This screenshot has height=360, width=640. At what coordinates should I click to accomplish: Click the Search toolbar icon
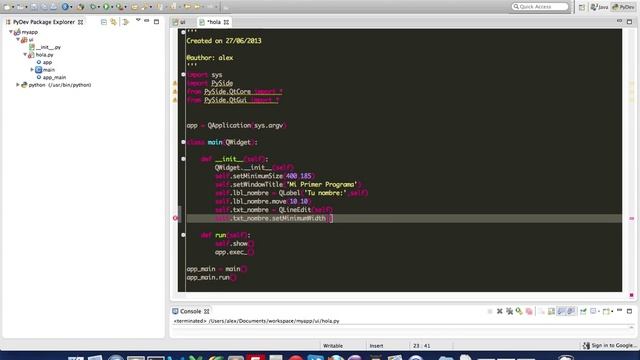(x=144, y=7)
